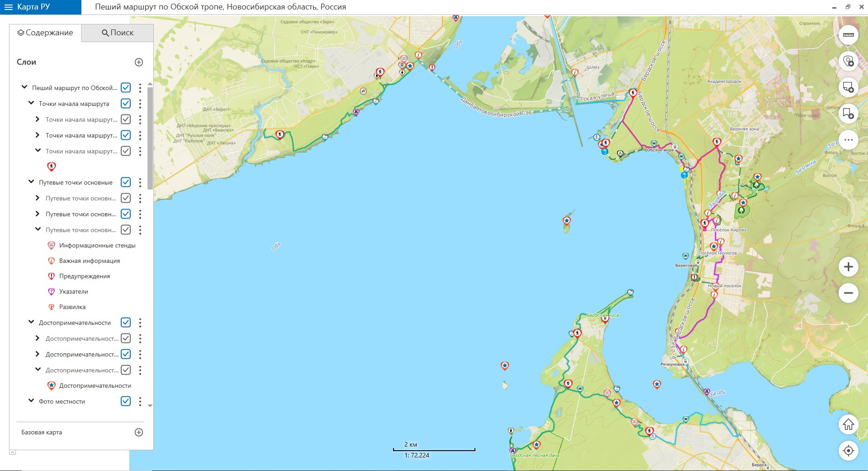The image size is (868, 471).
Task: Collapse the expanded Путевые точки основн... sublayer
Action: pos(38,229)
